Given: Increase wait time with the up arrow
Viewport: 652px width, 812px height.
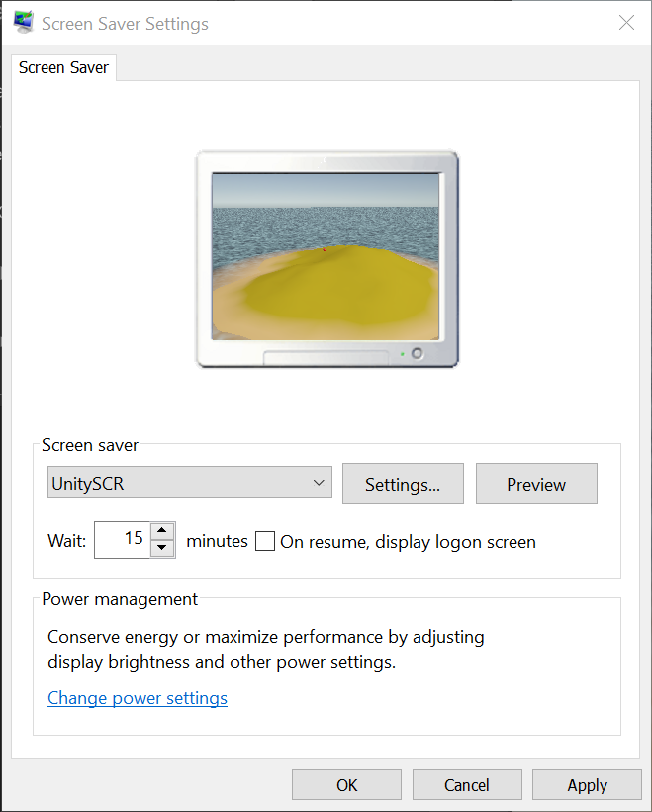Looking at the screenshot, I should [162, 531].
